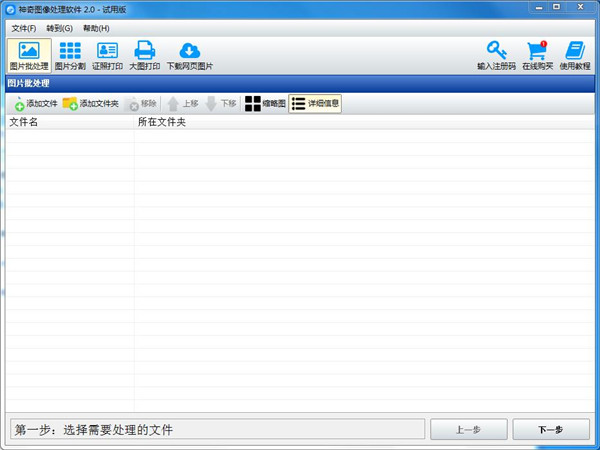
Task: Click the 下移 move down arrow
Action: pos(221,103)
